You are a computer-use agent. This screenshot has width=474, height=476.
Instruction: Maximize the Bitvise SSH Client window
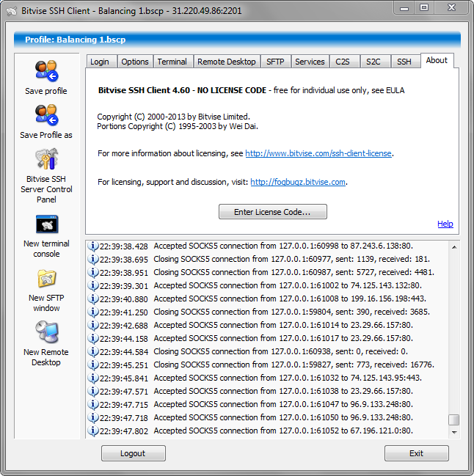(424, 8)
